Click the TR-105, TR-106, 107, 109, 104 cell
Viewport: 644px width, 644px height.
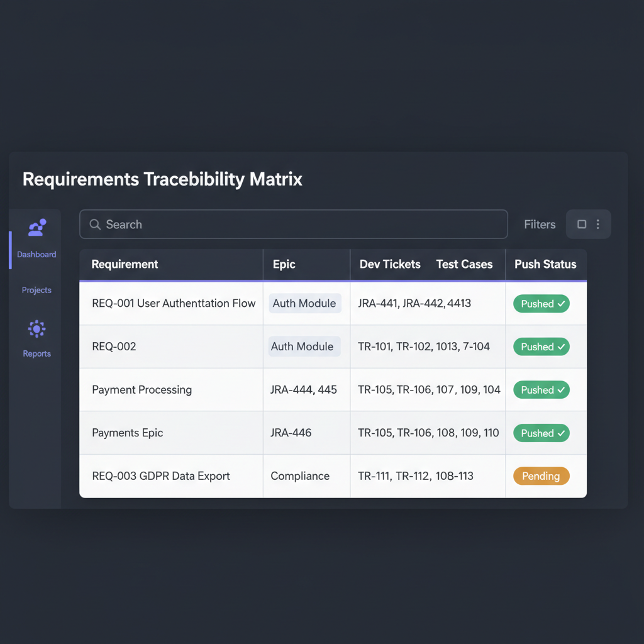429,389
